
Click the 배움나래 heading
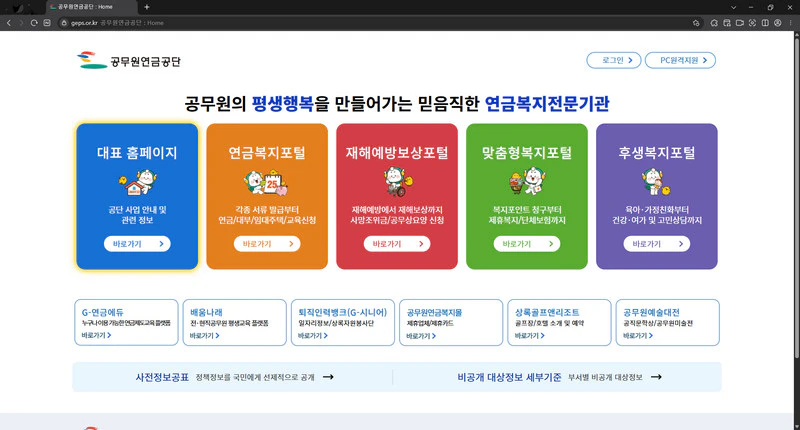(x=206, y=312)
